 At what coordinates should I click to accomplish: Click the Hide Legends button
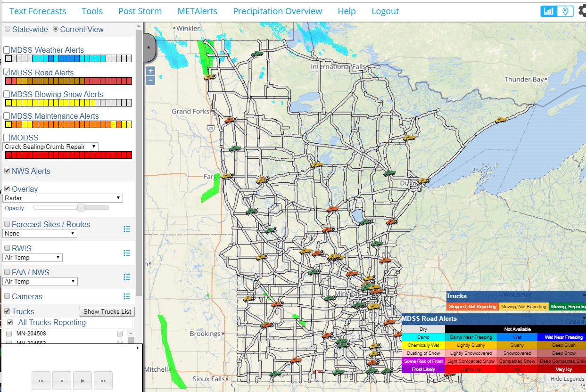[568, 379]
